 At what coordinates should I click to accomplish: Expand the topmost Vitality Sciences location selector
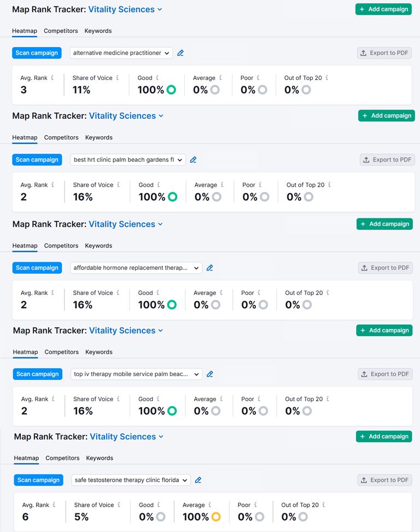click(125, 9)
